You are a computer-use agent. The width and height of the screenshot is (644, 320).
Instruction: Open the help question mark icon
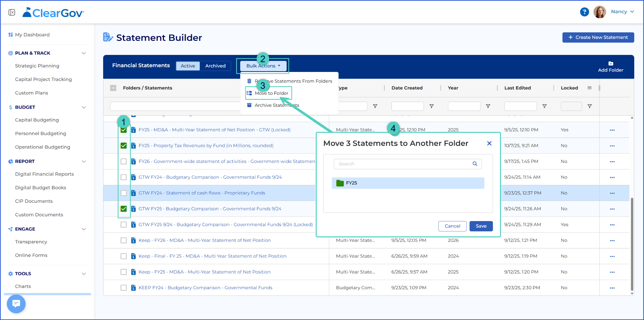[x=584, y=12]
